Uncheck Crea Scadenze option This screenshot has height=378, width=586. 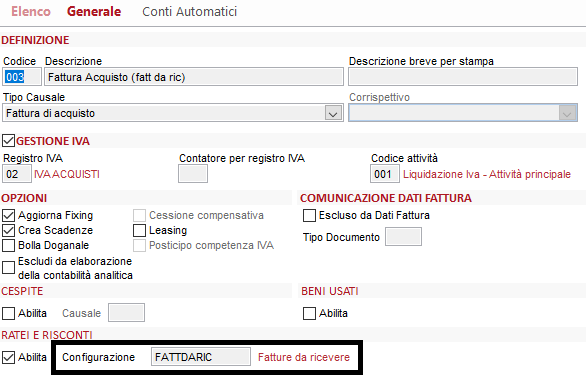pyautogui.click(x=8, y=230)
